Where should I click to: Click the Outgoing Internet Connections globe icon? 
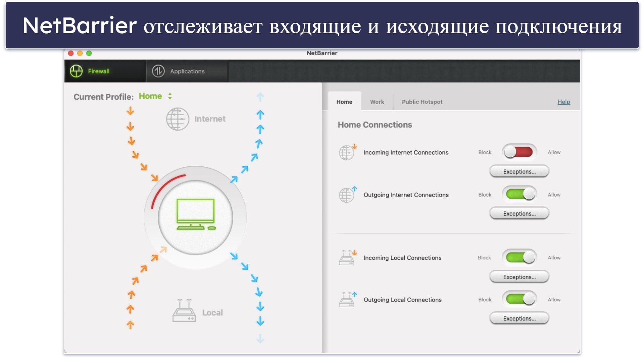(x=348, y=195)
